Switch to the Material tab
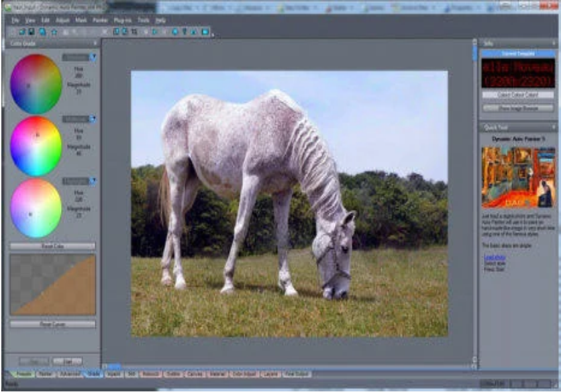Image resolution: width=561 pixels, height=392 pixels. pyautogui.click(x=217, y=374)
